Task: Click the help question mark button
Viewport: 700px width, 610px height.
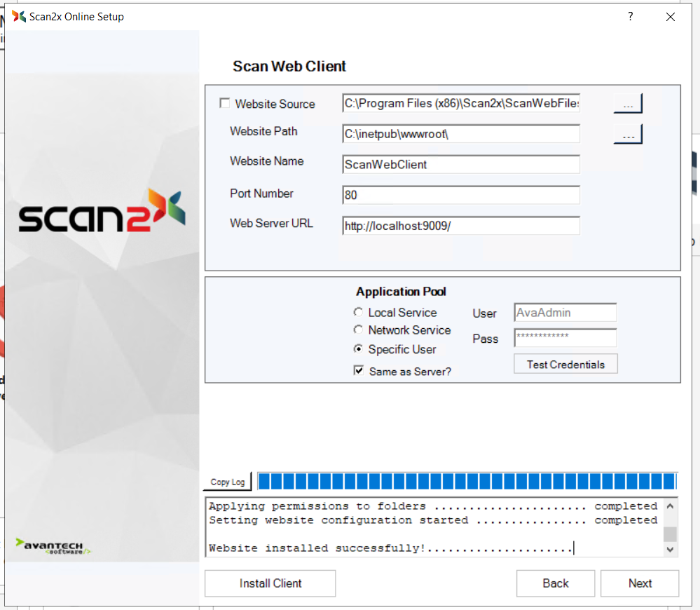Action: click(631, 17)
